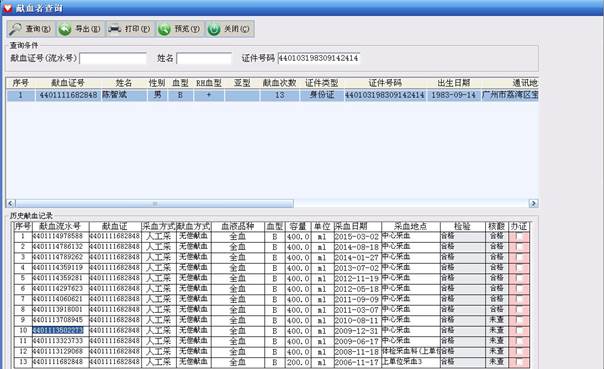Image resolution: width=604 pixels, height=369 pixels.
Task: Click the 查询(Q) button label
Action: pos(38,29)
